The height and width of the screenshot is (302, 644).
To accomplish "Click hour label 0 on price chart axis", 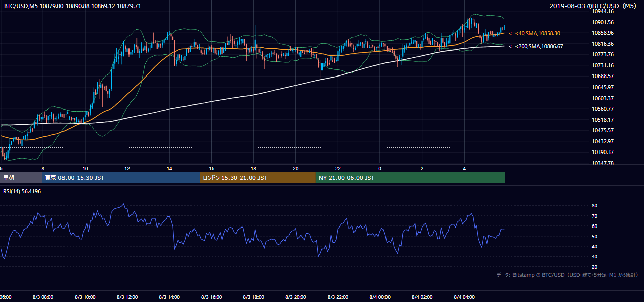I will (x=380, y=169).
